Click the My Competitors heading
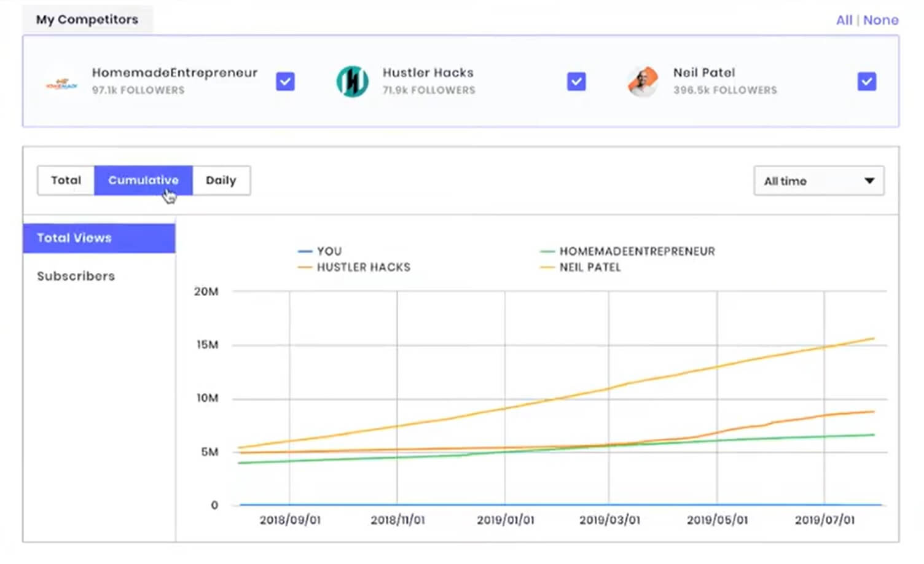 click(87, 19)
